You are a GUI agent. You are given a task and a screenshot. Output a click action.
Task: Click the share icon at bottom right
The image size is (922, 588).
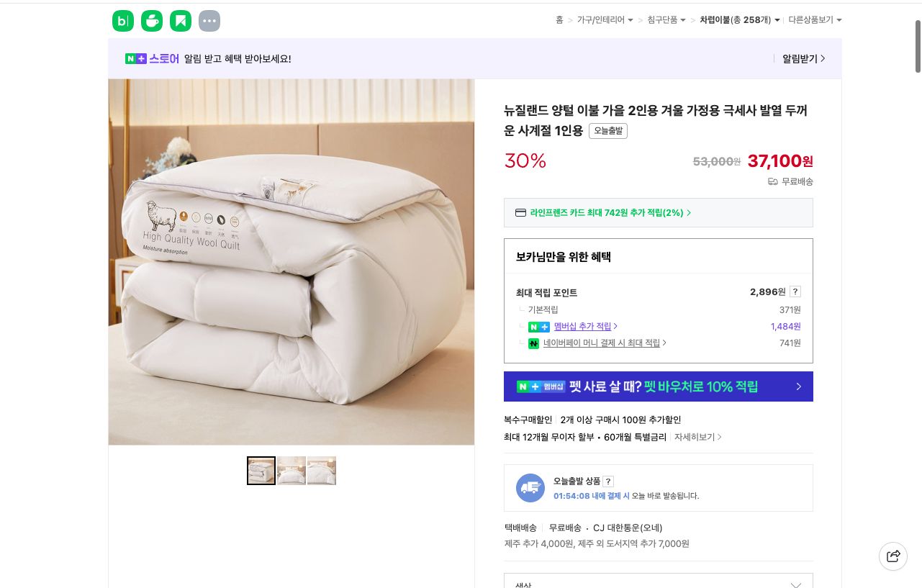coord(893,556)
